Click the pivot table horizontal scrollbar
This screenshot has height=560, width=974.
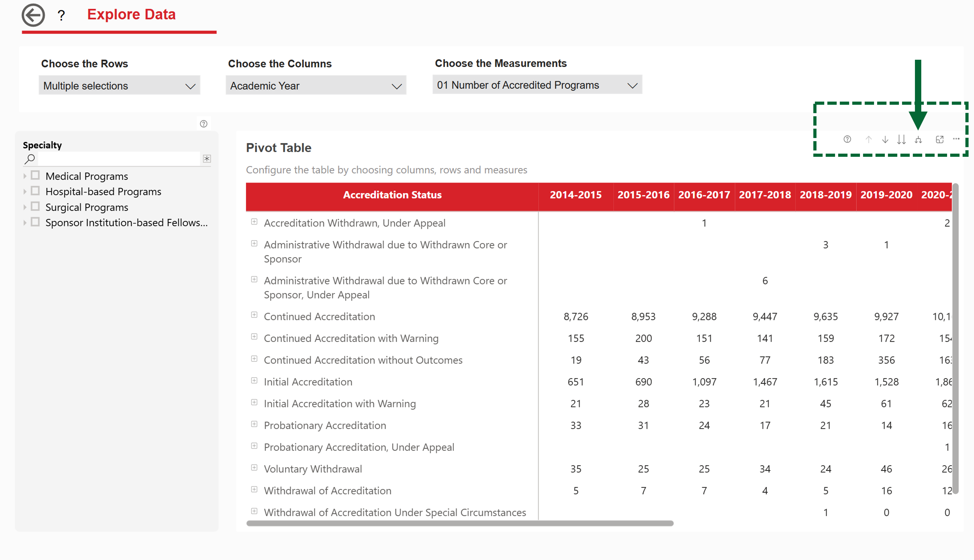click(460, 524)
